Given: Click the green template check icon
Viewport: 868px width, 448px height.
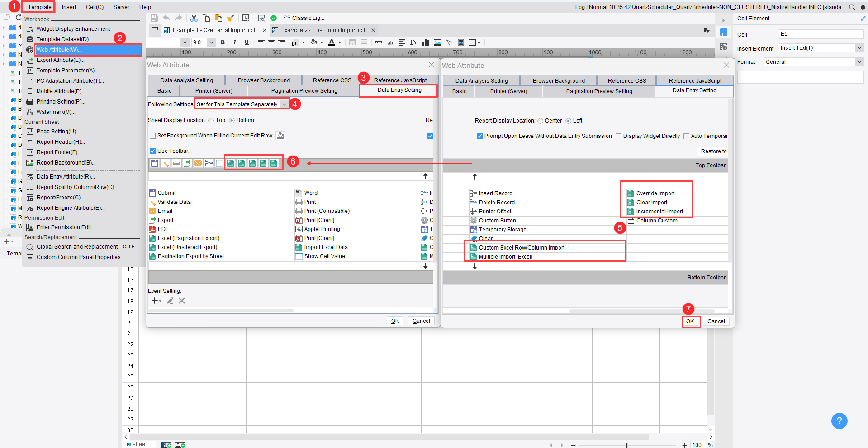Looking at the screenshot, I should (274, 18).
